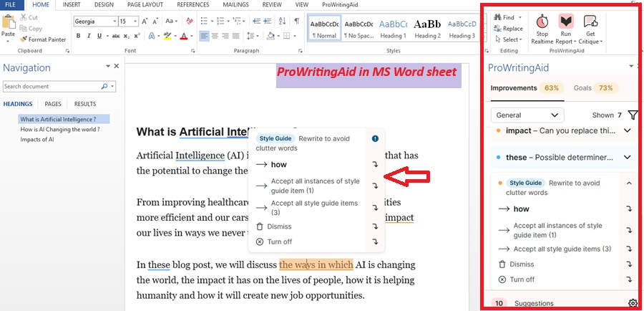Open the PAGE LAYOUT ribbon tab
The image size is (644, 311).
(145, 5)
